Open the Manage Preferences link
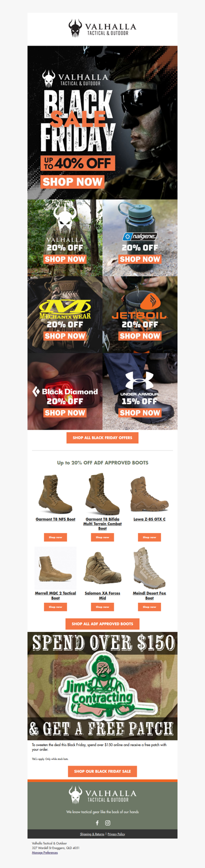The width and height of the screenshot is (205, 868). point(45,853)
